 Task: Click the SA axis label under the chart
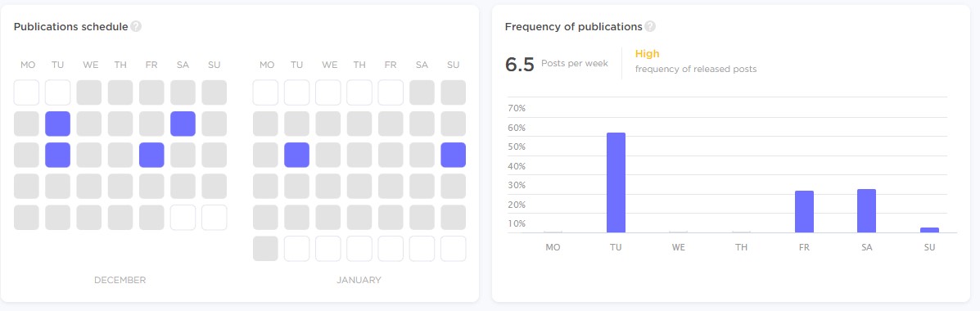click(867, 247)
